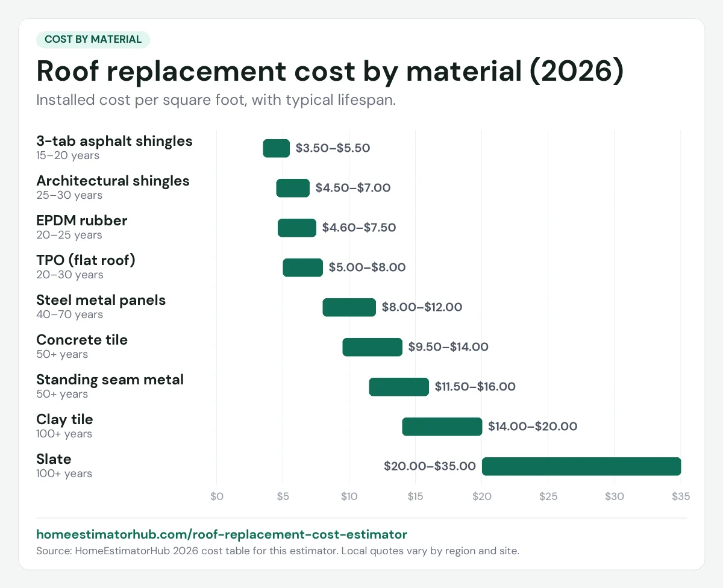Viewport: 723px width, 588px height.
Task: Click the 20–25 years lifespan text
Action: tap(69, 235)
